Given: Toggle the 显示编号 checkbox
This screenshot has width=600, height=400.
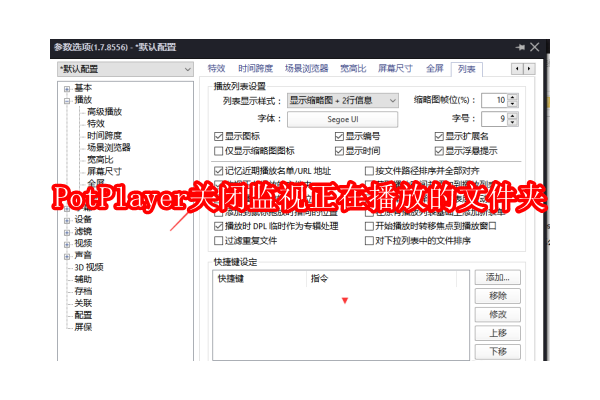Looking at the screenshot, I should click(339, 136).
